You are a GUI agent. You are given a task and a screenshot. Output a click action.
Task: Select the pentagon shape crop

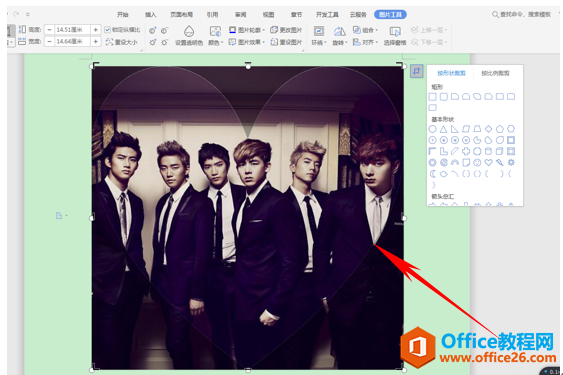pos(499,129)
